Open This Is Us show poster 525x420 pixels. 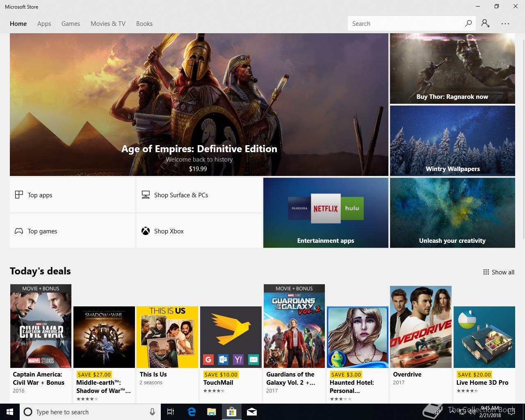167,337
